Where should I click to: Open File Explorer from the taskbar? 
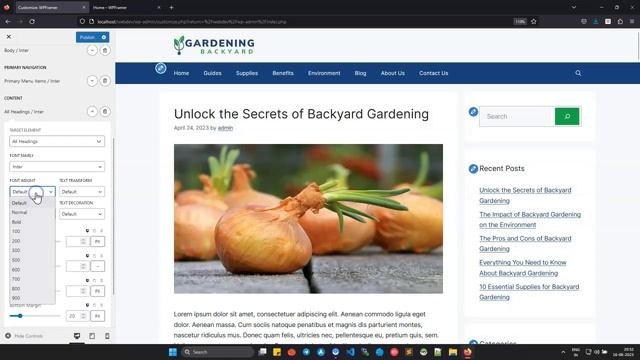(453, 352)
